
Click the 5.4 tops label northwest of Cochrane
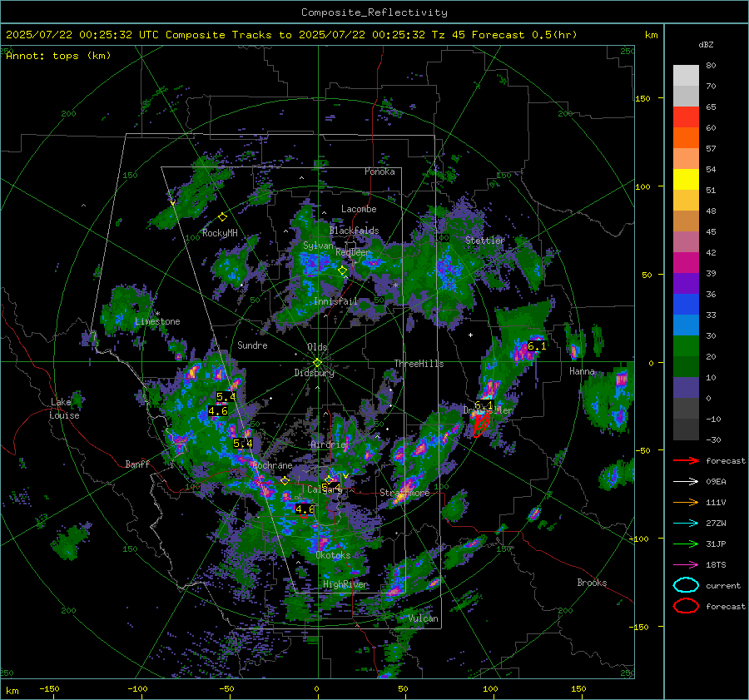(243, 444)
